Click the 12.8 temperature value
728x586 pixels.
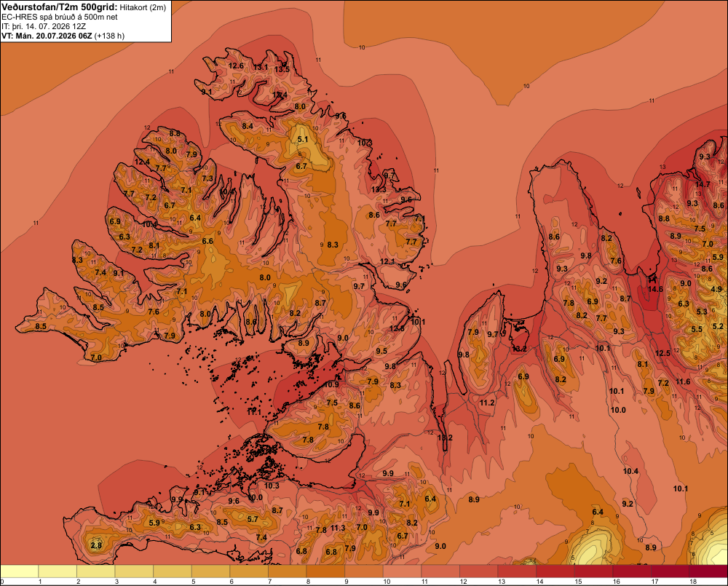(x=397, y=329)
